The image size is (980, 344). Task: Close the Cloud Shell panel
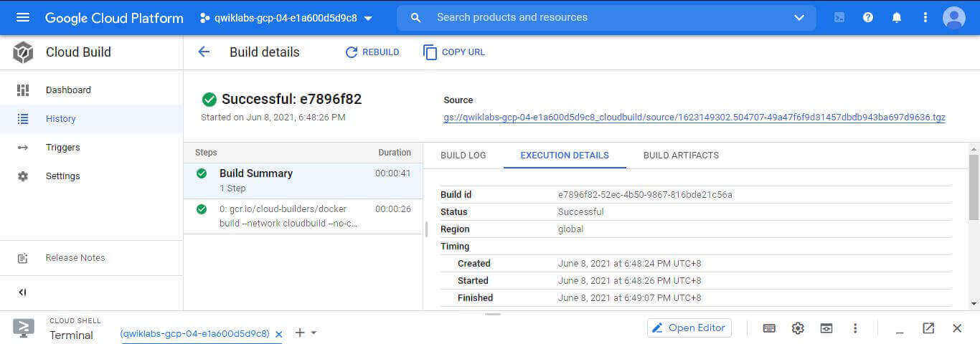coord(957,328)
